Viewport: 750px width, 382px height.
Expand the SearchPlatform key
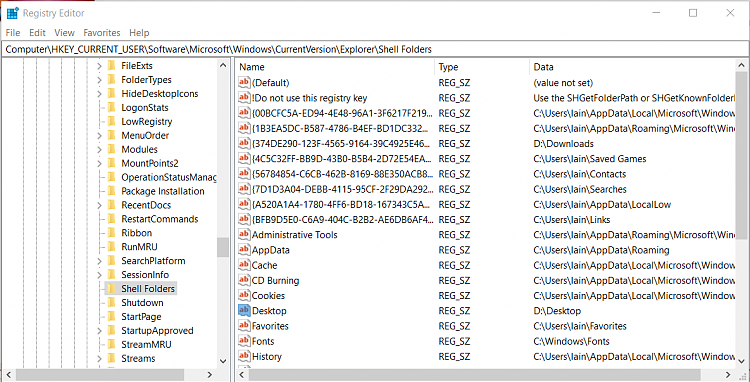click(99, 261)
